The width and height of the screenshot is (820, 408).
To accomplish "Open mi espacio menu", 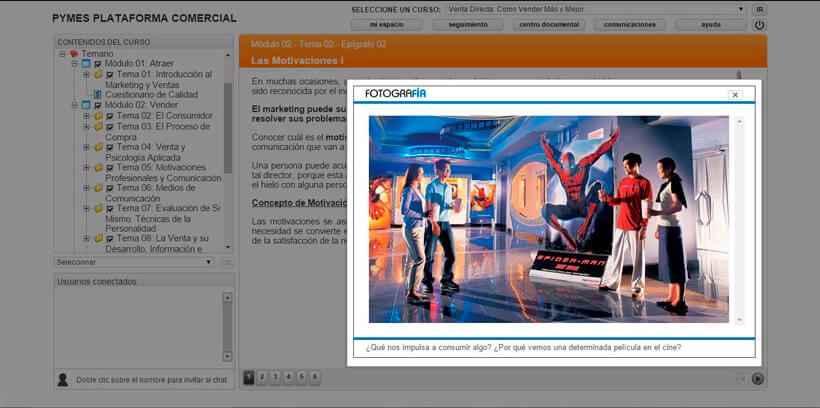I will pyautogui.click(x=386, y=25).
